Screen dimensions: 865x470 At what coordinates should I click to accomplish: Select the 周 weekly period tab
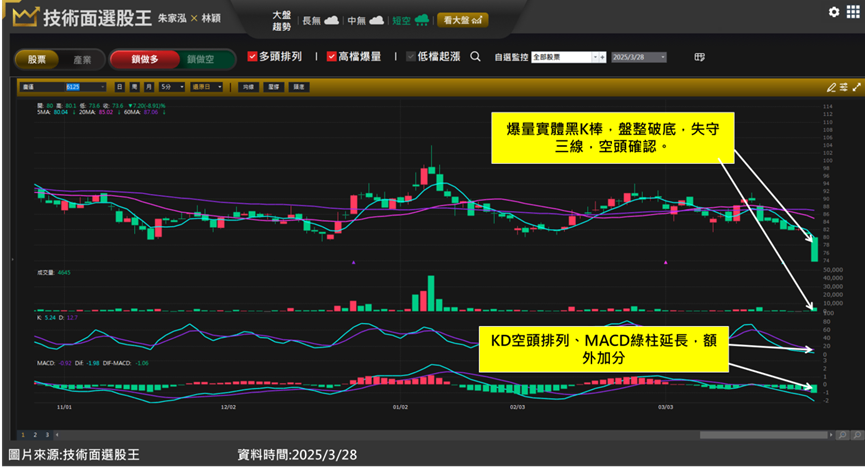point(134,87)
